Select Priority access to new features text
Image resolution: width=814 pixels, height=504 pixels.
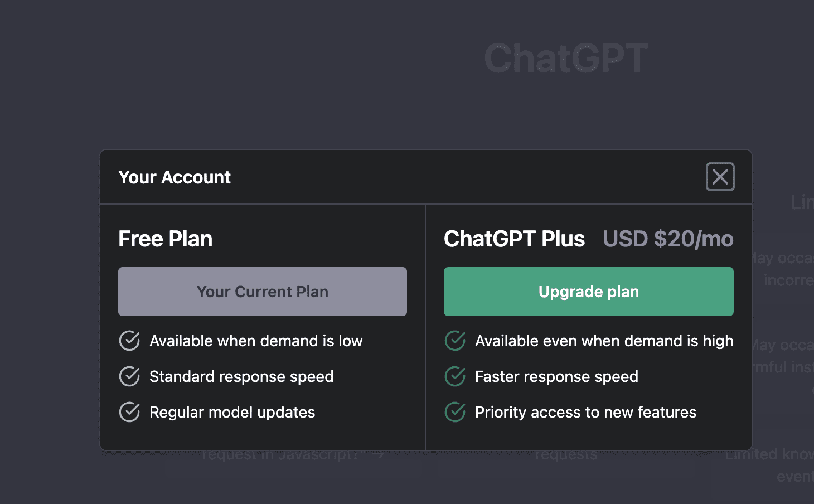[585, 412]
